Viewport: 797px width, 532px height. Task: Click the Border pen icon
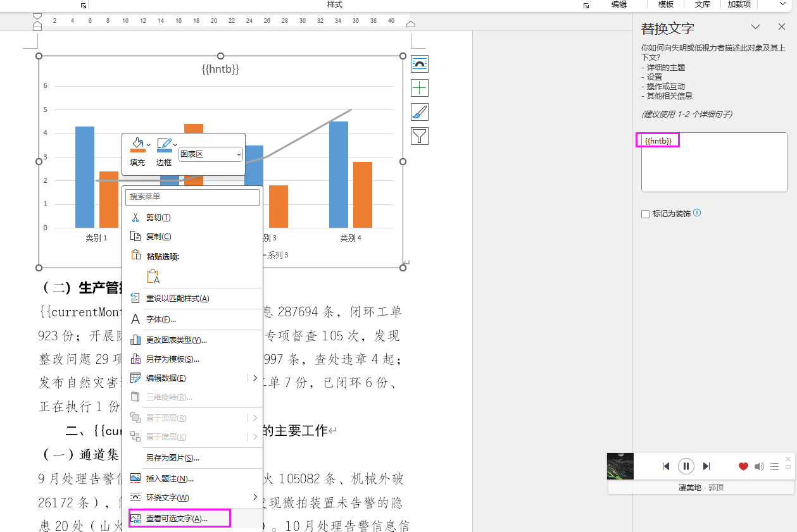click(164, 145)
